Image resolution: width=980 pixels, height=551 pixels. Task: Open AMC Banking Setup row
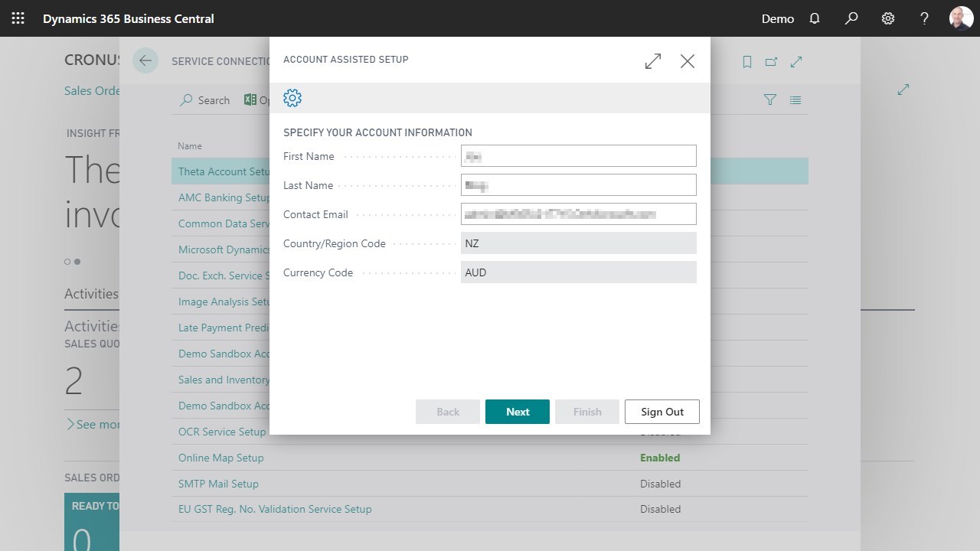coord(224,197)
